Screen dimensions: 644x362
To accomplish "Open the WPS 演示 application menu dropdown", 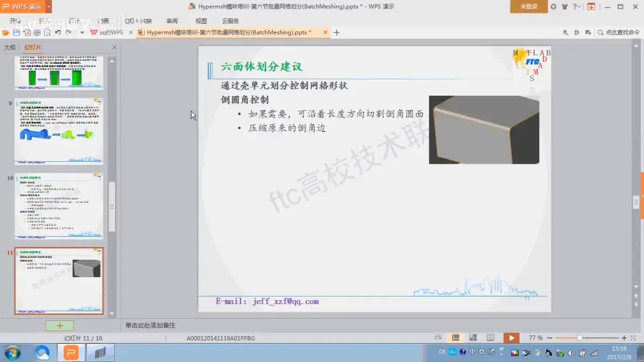I will 49,6.
